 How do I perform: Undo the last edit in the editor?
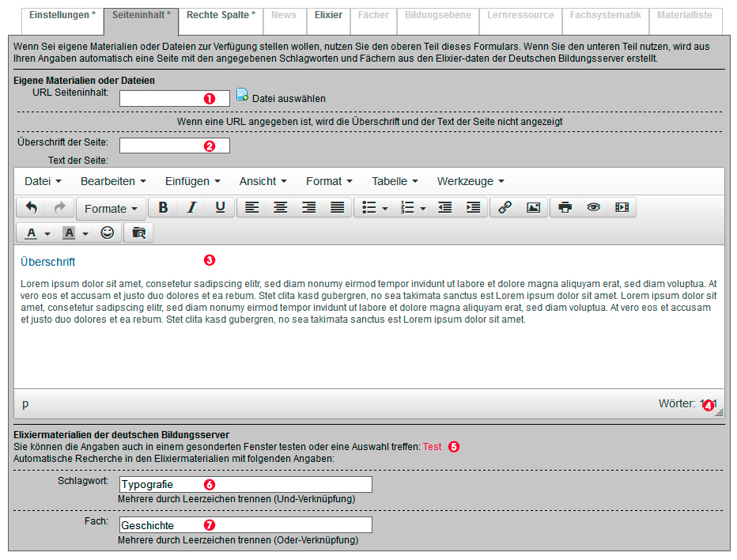click(x=32, y=207)
